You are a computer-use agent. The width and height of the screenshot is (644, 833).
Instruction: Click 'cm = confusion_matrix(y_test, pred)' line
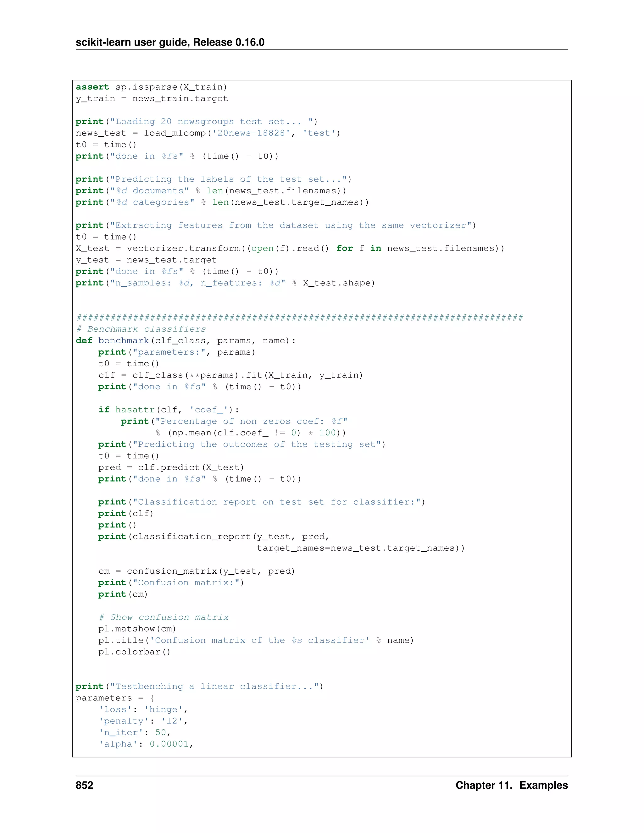coord(197,571)
